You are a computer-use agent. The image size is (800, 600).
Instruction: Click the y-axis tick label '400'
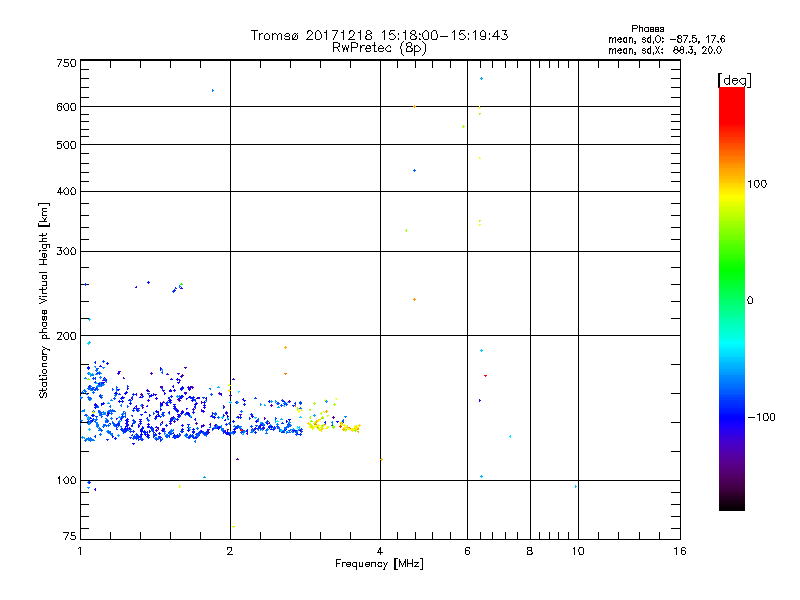click(66, 191)
